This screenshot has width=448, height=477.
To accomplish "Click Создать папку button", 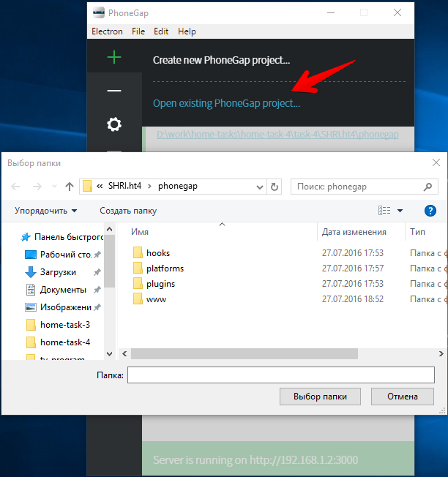I will [128, 211].
